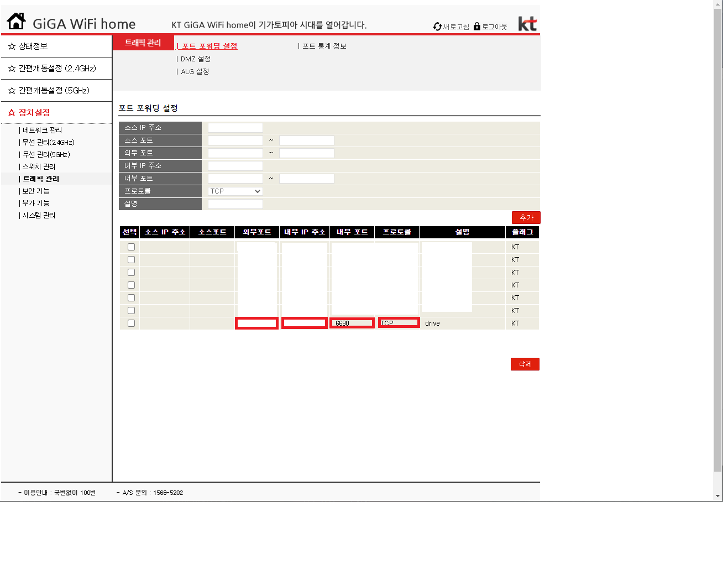Focus the 외부 포트 start input field

click(x=235, y=153)
